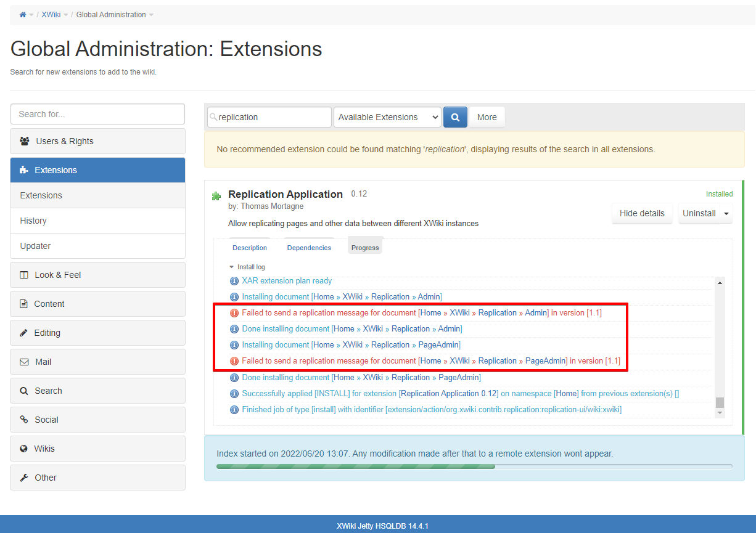Click the green 'Installed' status label
Viewport: 756px width, 533px height.
pos(720,194)
